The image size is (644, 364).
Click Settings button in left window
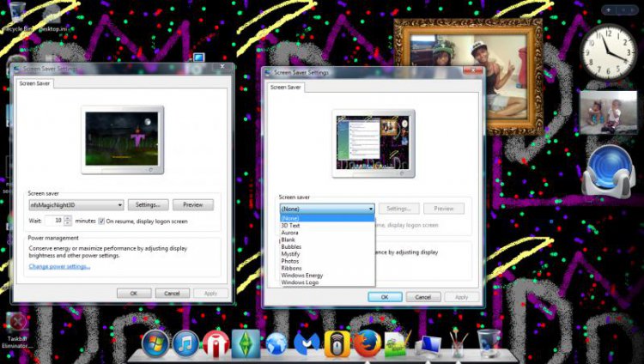click(x=149, y=204)
